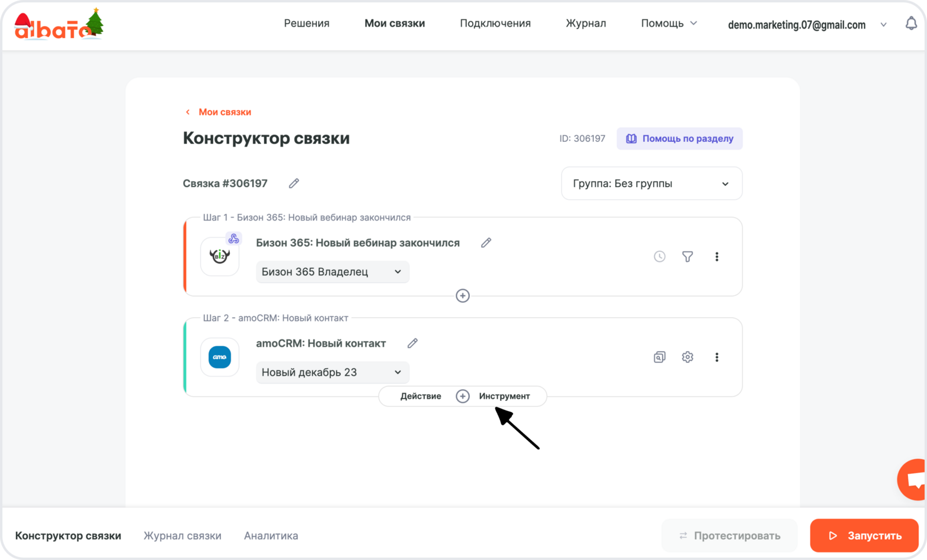The height and width of the screenshot is (560, 927).
Task: Open the orange chat support widget
Action: 914,480
